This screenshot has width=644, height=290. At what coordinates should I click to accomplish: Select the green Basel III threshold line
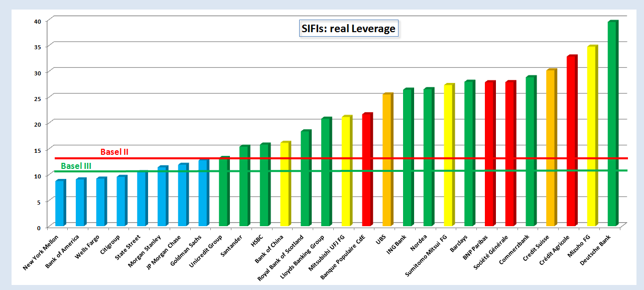(x=341, y=171)
